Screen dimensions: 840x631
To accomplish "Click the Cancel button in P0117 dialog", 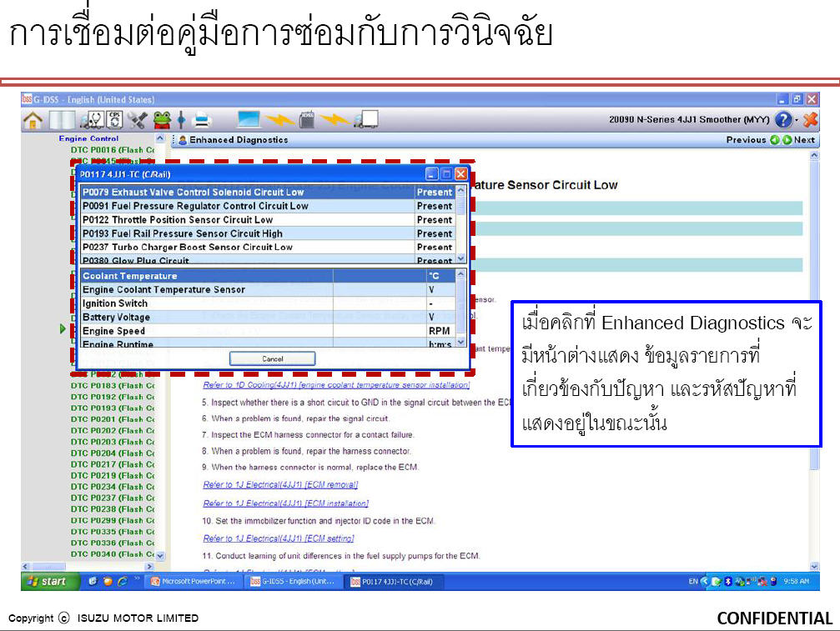I will tap(272, 358).
